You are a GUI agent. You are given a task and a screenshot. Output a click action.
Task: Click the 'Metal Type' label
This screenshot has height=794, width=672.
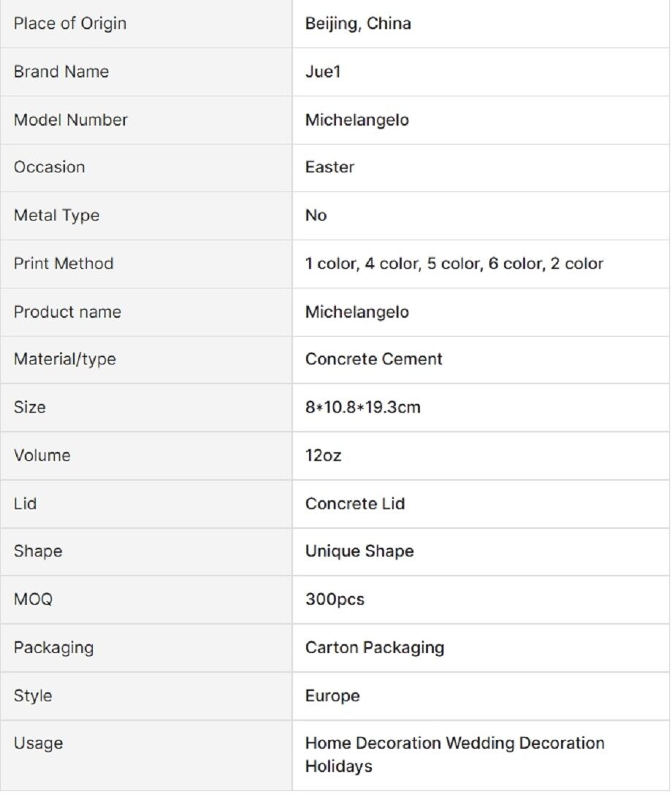pos(56,215)
